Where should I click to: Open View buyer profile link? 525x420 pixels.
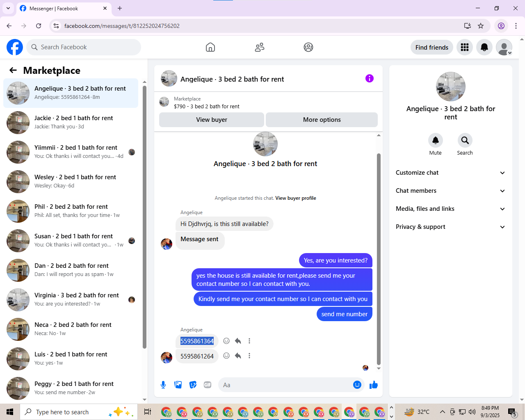coord(296,198)
